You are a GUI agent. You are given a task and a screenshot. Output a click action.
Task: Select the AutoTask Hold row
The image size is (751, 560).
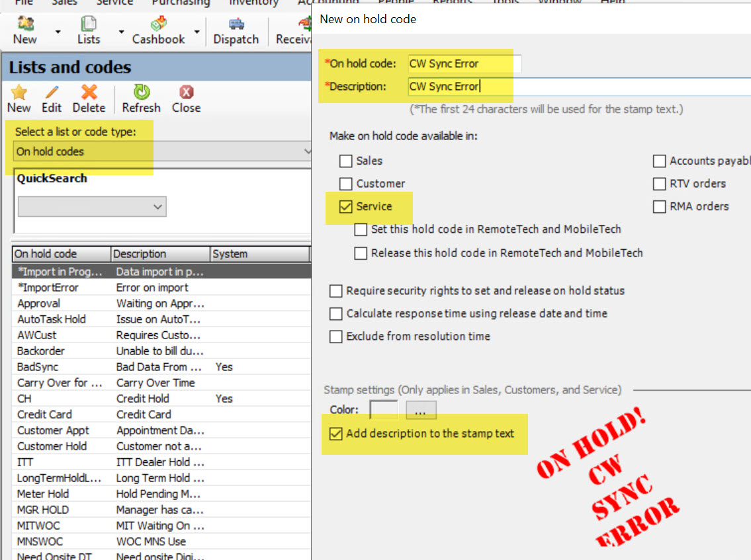pyautogui.click(x=161, y=319)
